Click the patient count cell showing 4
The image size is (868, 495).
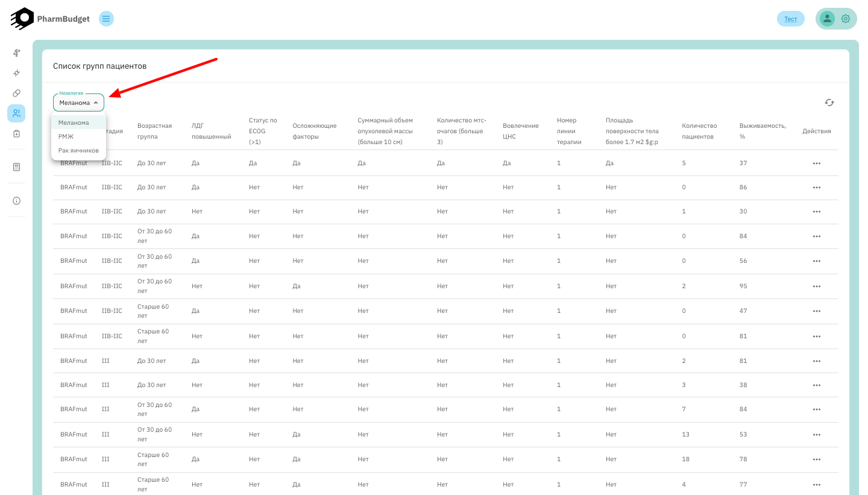click(684, 484)
